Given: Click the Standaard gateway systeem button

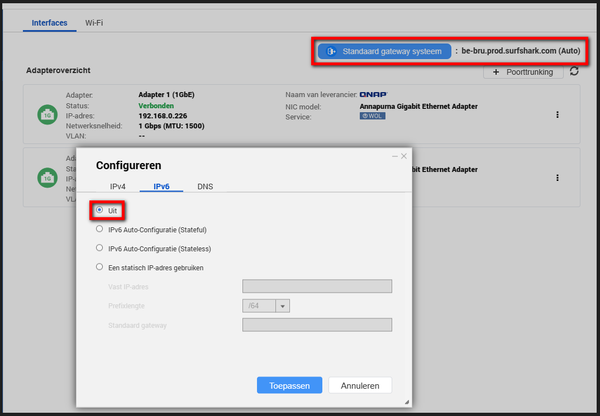Looking at the screenshot, I should click(382, 50).
